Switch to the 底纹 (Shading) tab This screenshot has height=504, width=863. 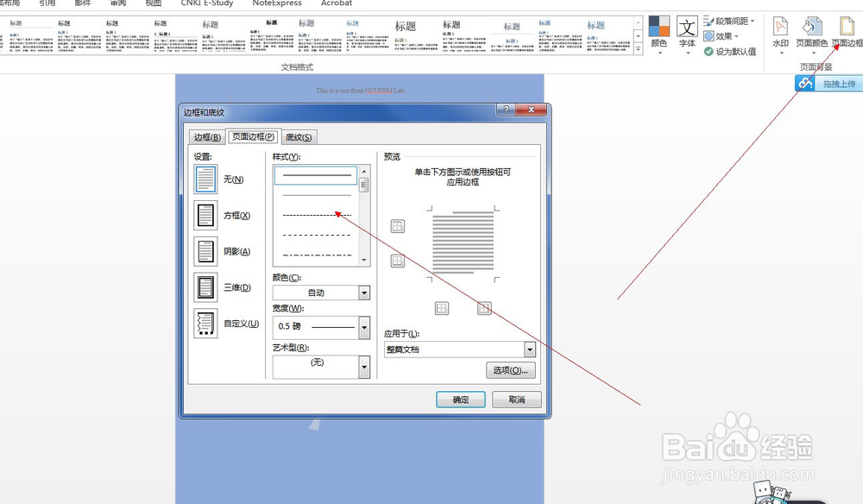[x=299, y=136]
